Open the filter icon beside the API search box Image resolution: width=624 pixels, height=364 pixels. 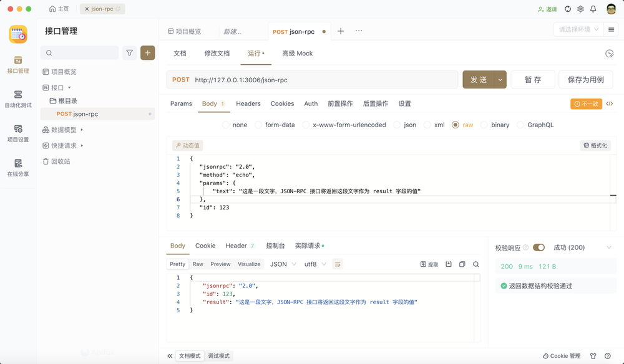coord(129,53)
